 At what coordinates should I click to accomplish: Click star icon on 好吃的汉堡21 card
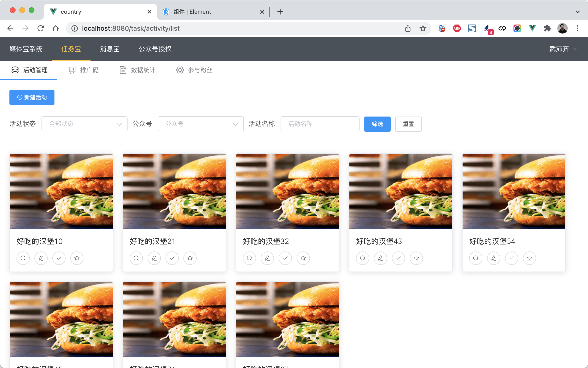190,258
